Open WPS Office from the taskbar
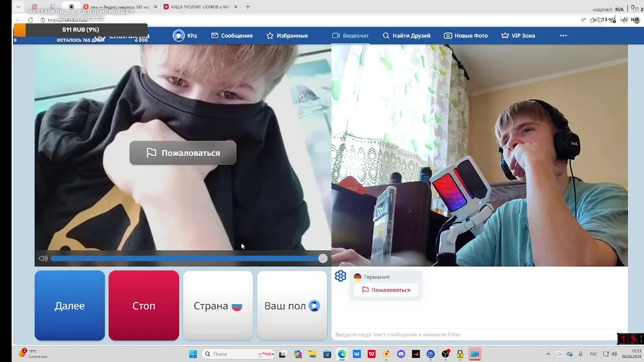 point(371,354)
